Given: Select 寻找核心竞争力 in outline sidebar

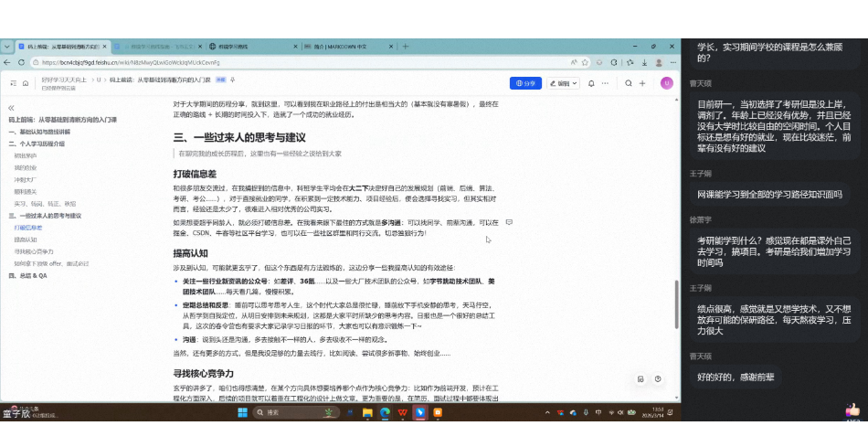Looking at the screenshot, I should (34, 251).
